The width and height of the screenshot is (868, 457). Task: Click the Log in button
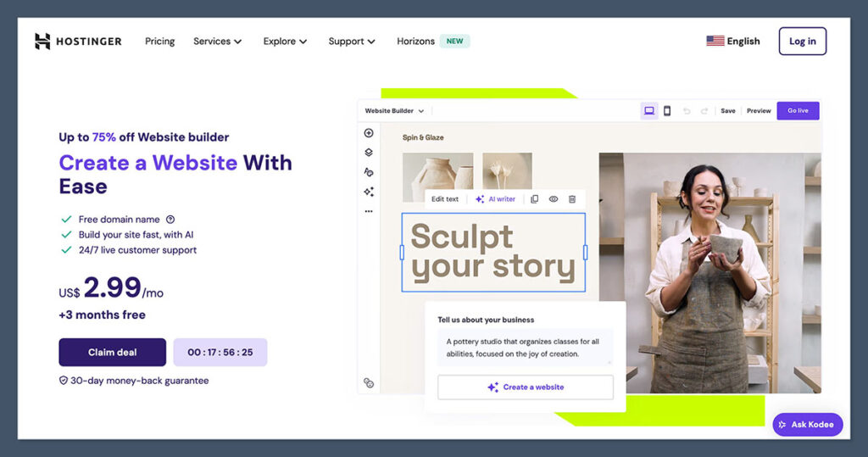(802, 41)
